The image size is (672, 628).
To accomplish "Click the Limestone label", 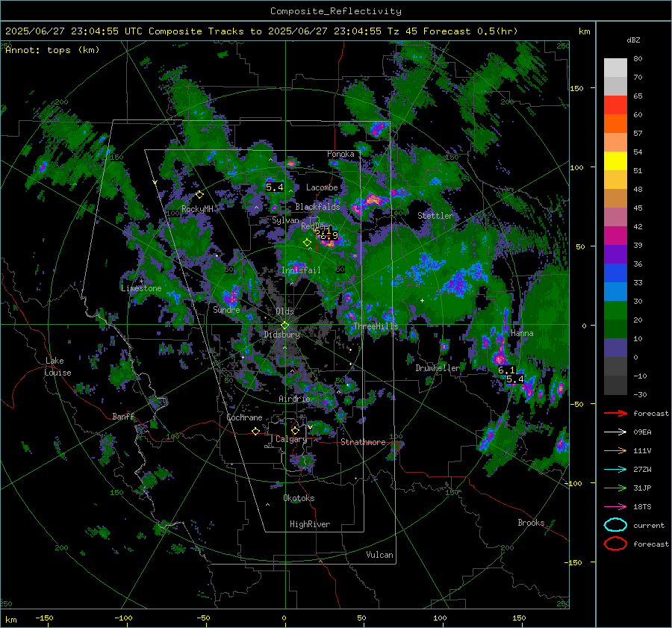I will click(x=141, y=288).
